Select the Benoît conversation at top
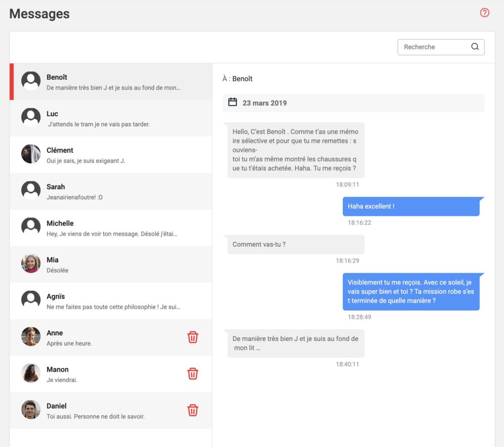The width and height of the screenshot is (504, 447). pos(111,82)
